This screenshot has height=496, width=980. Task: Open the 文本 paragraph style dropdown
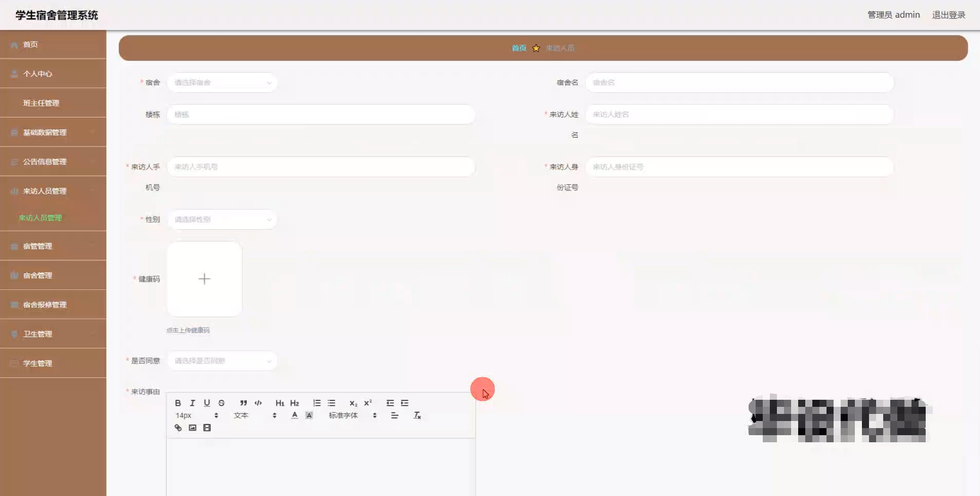[x=255, y=416]
